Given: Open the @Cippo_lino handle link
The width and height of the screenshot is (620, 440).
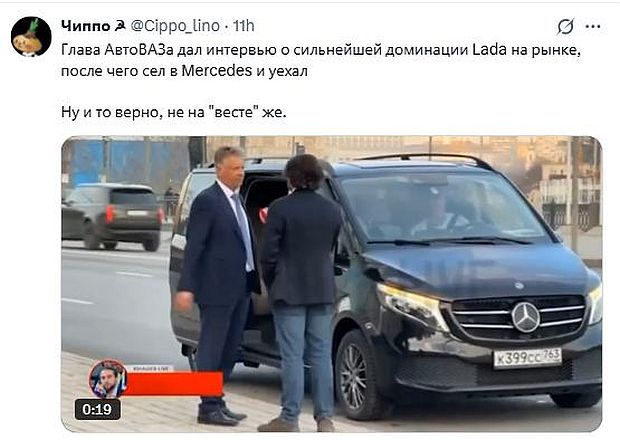Looking at the screenshot, I should point(175,26).
